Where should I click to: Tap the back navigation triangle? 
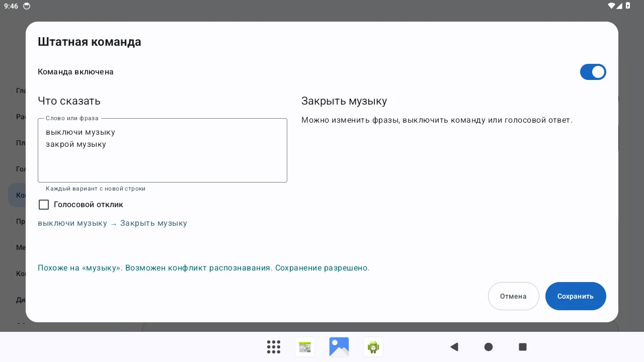[x=454, y=347]
